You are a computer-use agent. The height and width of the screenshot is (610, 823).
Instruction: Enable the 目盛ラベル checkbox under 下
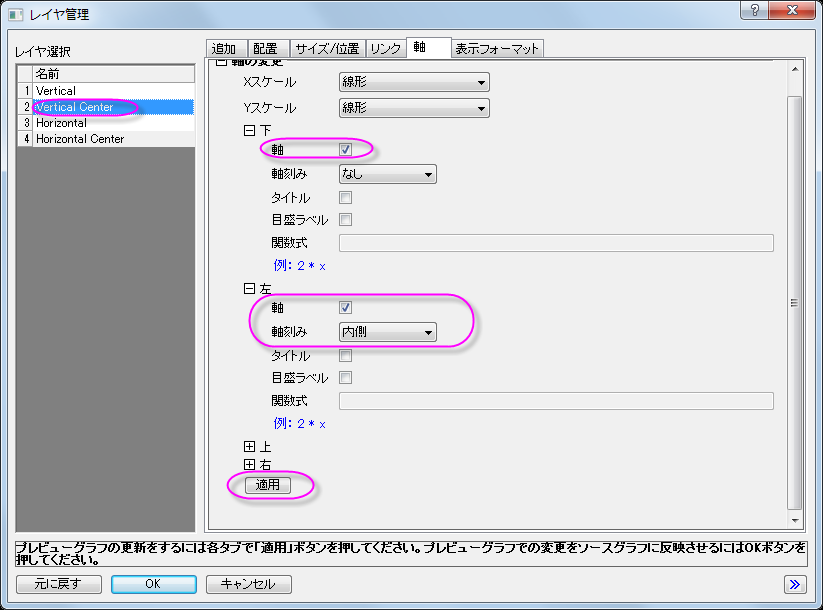(345, 219)
